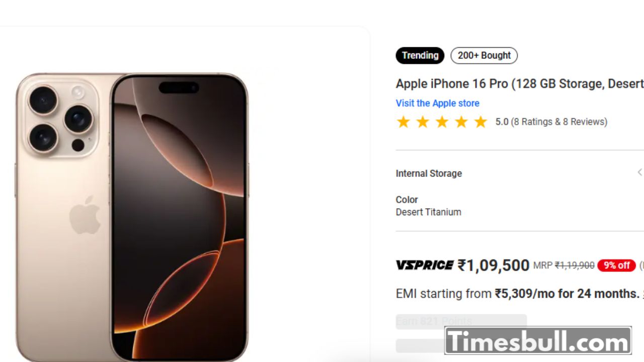The height and width of the screenshot is (362, 644).
Task: Select the Desert Titanium color option
Action: tap(428, 212)
